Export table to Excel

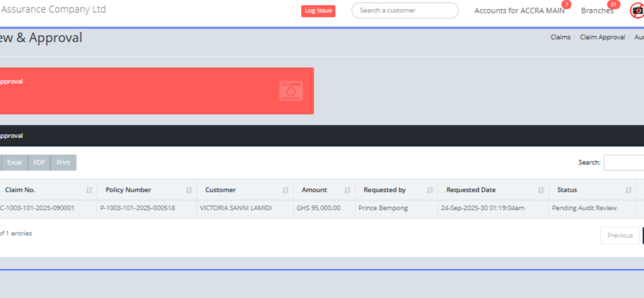click(x=14, y=162)
